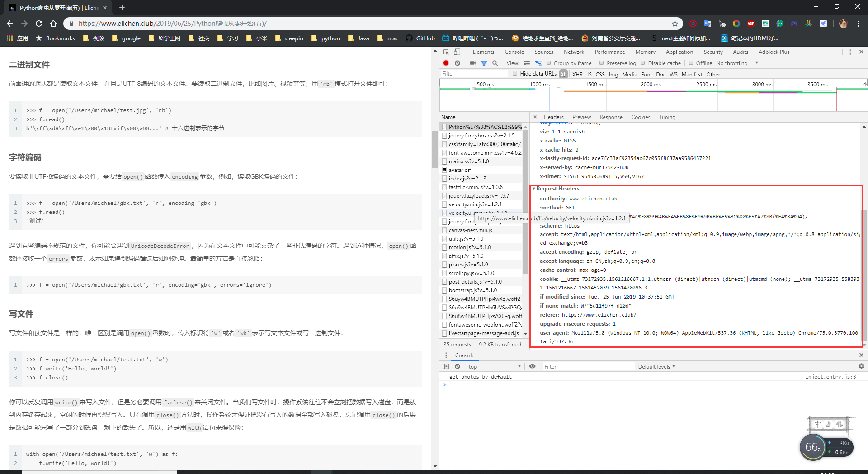Check the Disable cache option
868x474 pixels.
coord(643,63)
